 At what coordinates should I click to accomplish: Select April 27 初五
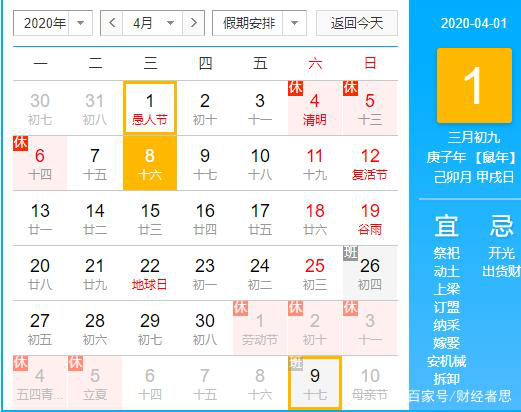[x=40, y=328]
